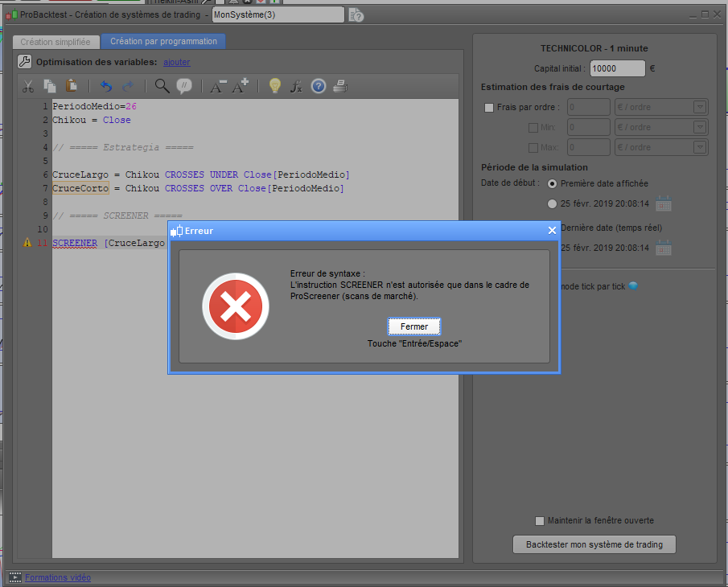This screenshot has height=587, width=728.
Task: Click the Estrategia comment line
Action: click(x=122, y=148)
